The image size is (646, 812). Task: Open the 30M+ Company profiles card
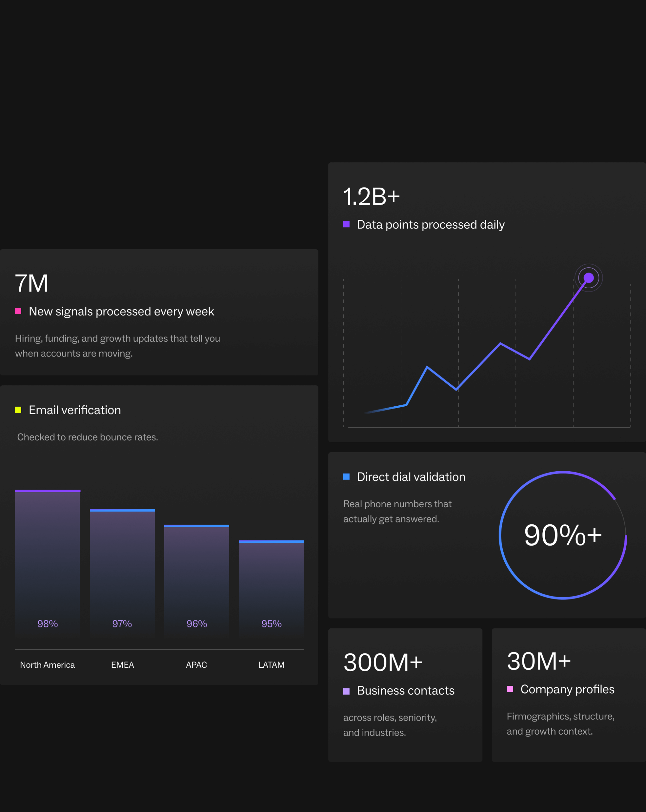tap(568, 695)
